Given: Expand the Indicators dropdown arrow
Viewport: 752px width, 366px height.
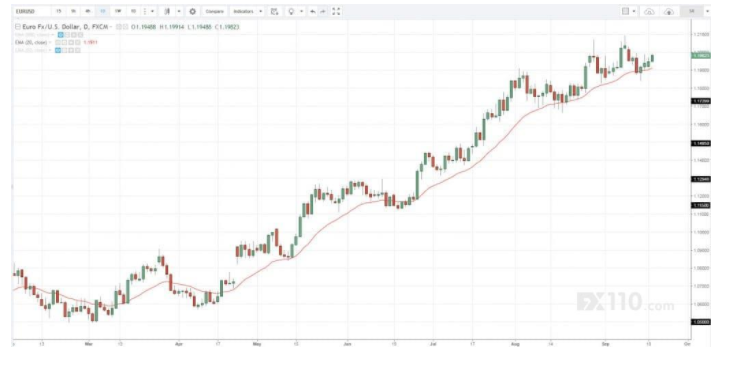Looking at the screenshot, I should pyautogui.click(x=261, y=11).
